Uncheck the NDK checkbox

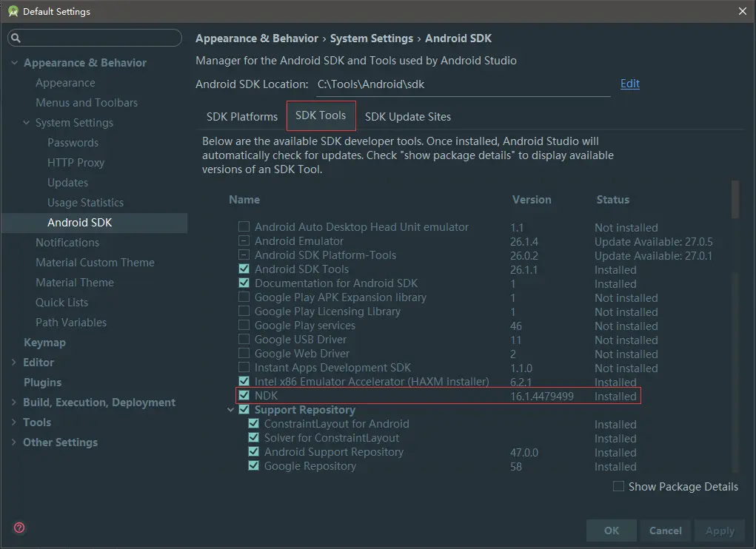(244, 395)
